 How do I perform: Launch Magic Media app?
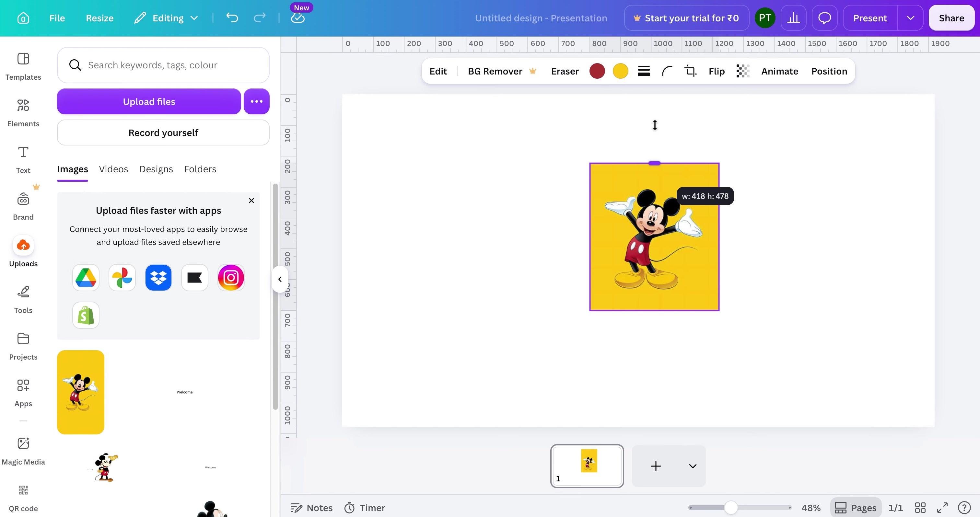[23, 452]
